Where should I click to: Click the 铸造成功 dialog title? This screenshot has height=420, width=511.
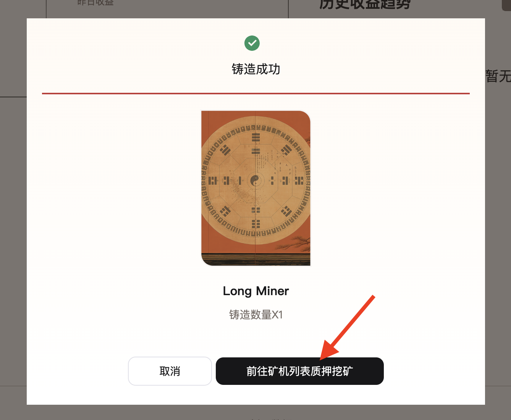click(256, 69)
